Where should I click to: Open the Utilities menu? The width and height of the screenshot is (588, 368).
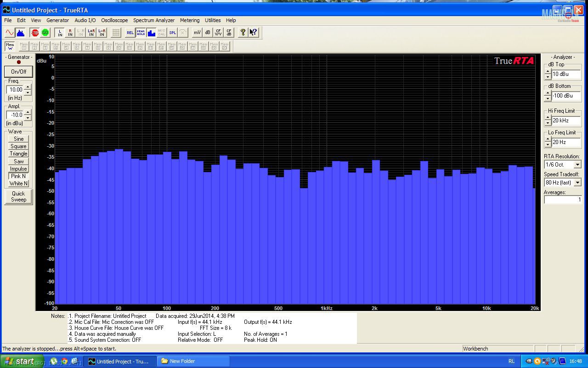tap(213, 20)
